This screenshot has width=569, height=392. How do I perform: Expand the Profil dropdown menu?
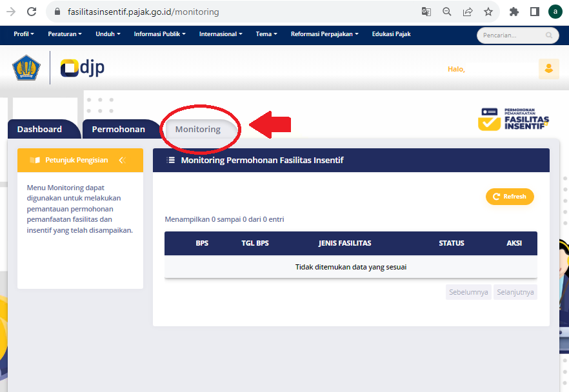tap(24, 34)
